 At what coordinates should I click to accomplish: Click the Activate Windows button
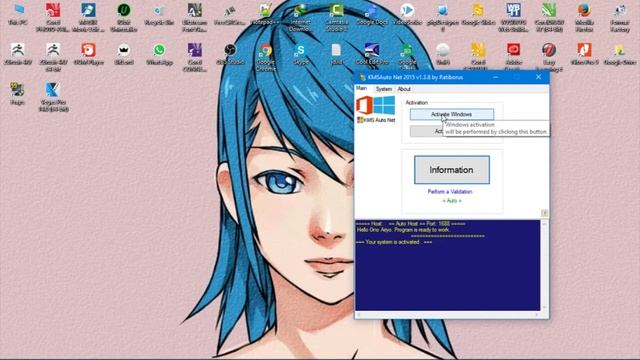[451, 114]
